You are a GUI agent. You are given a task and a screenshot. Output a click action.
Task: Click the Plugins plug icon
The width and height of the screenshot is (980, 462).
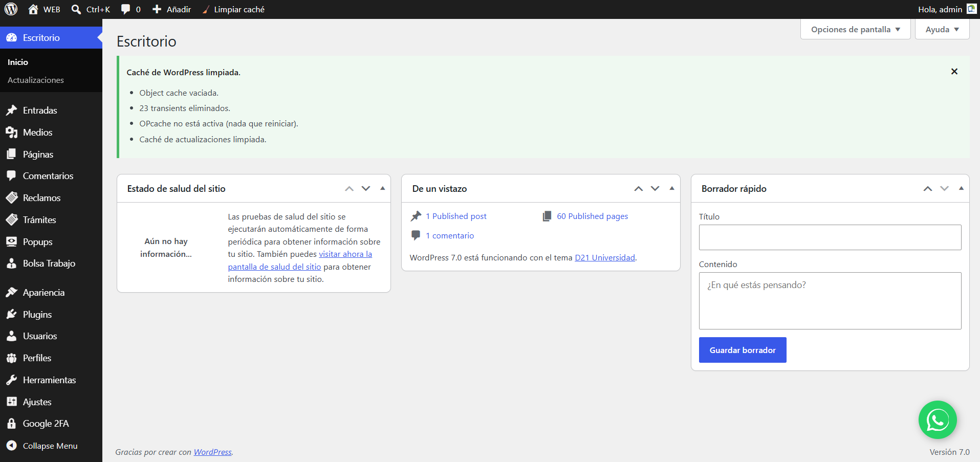(x=11, y=315)
